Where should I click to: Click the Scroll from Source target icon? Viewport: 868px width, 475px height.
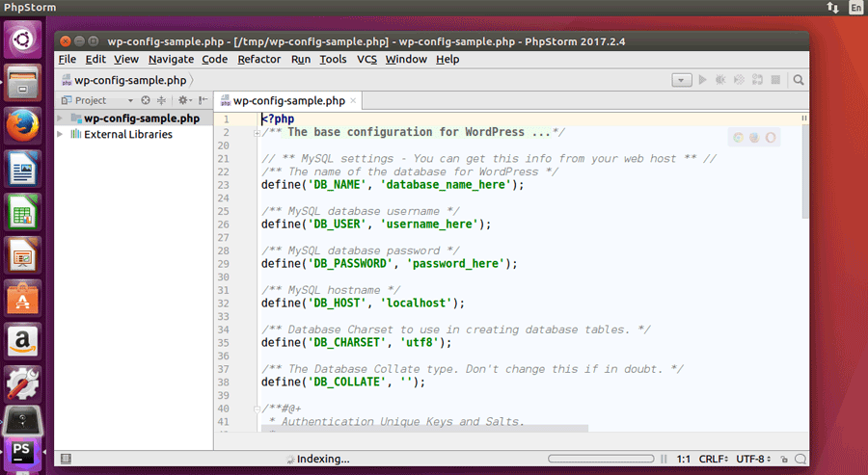click(146, 100)
